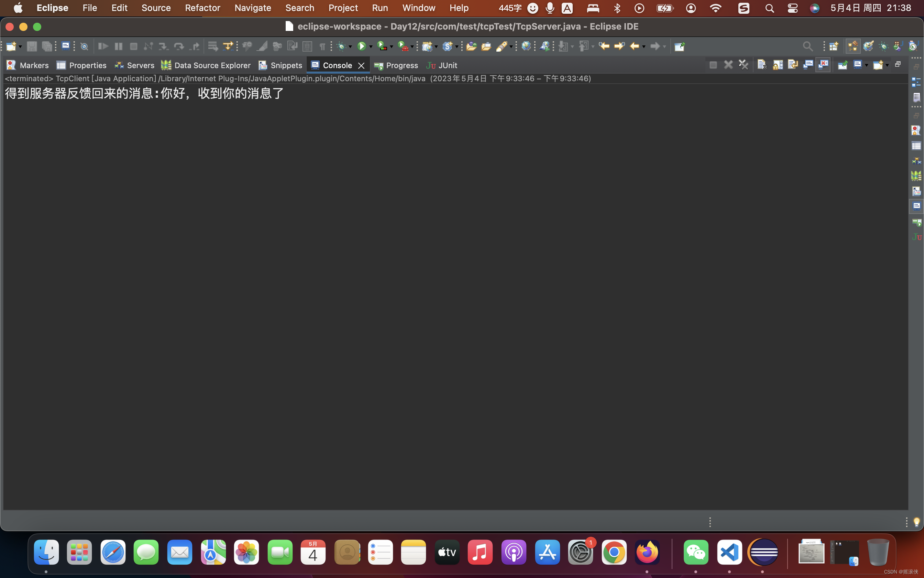Viewport: 924px width, 578px height.
Task: Open the New dropdown arrow in toolbar
Action: point(20,47)
